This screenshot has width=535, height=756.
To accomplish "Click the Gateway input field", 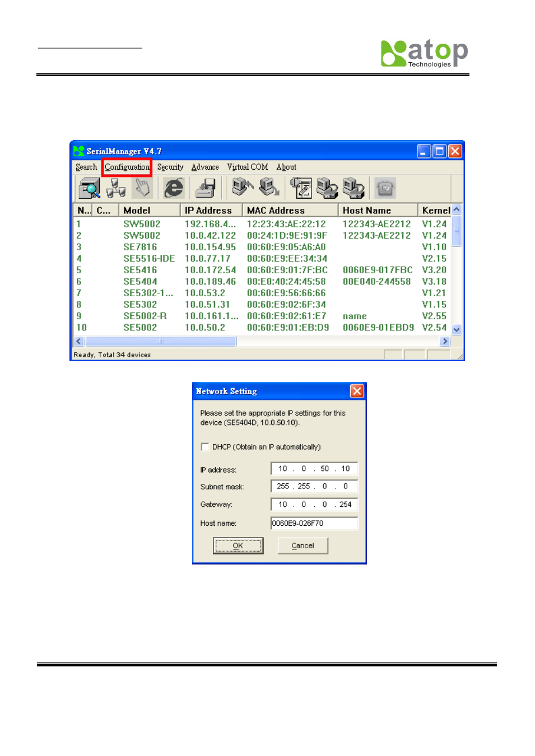I will [x=314, y=505].
